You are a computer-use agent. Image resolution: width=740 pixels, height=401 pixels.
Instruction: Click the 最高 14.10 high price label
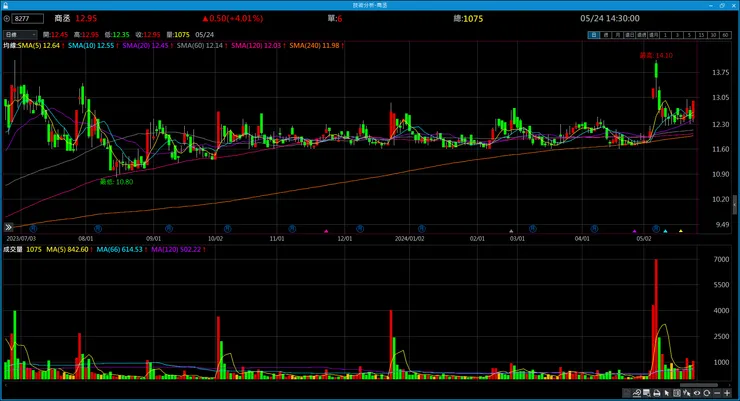pyautogui.click(x=656, y=56)
